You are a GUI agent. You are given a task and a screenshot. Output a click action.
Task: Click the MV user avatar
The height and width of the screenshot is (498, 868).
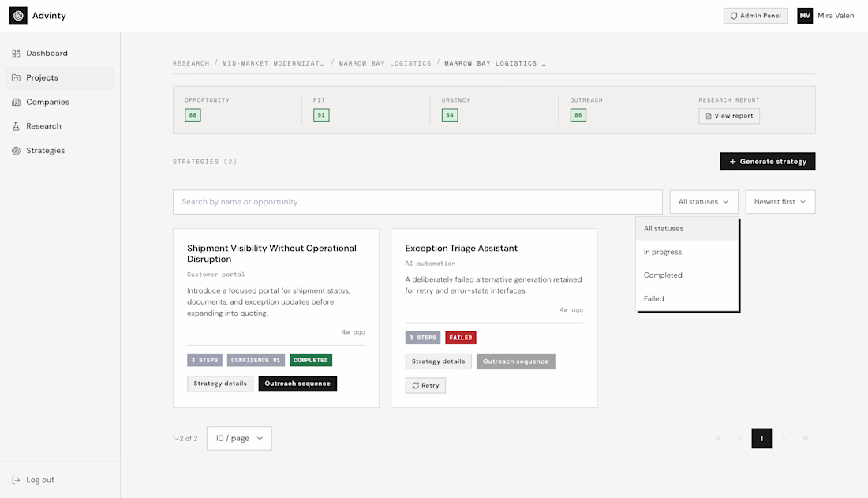[805, 16]
